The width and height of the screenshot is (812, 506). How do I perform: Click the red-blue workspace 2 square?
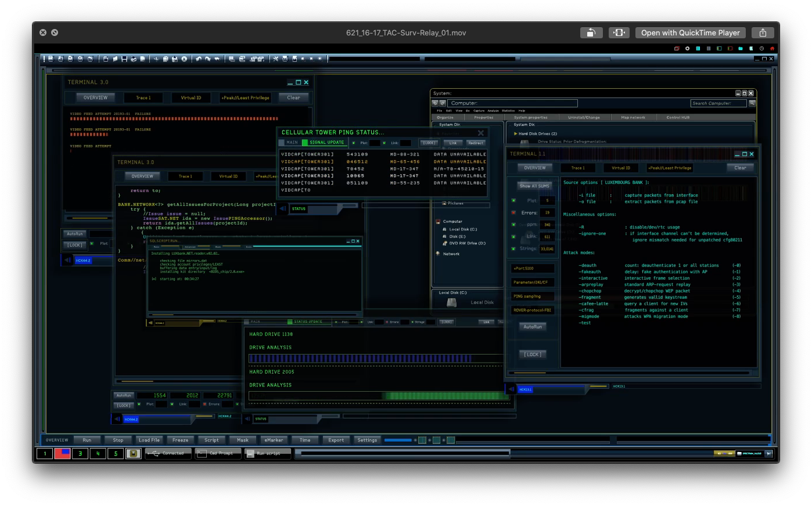63,453
